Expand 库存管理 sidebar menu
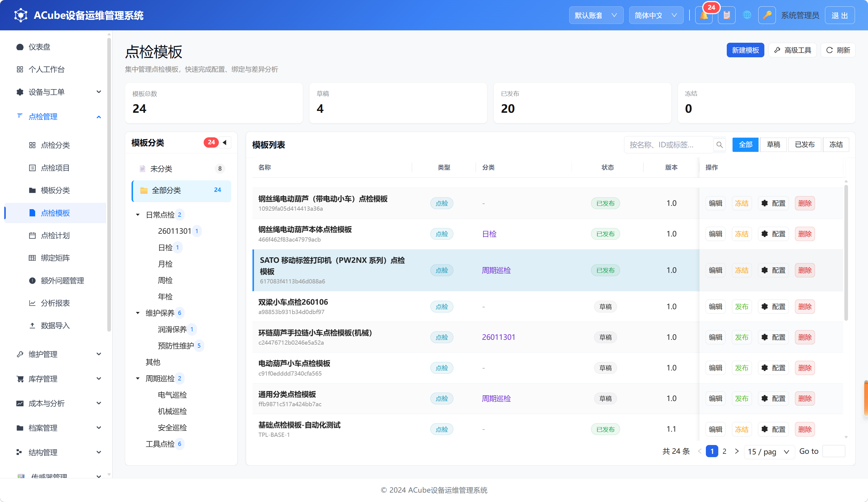This screenshot has height=502, width=868. point(55,379)
